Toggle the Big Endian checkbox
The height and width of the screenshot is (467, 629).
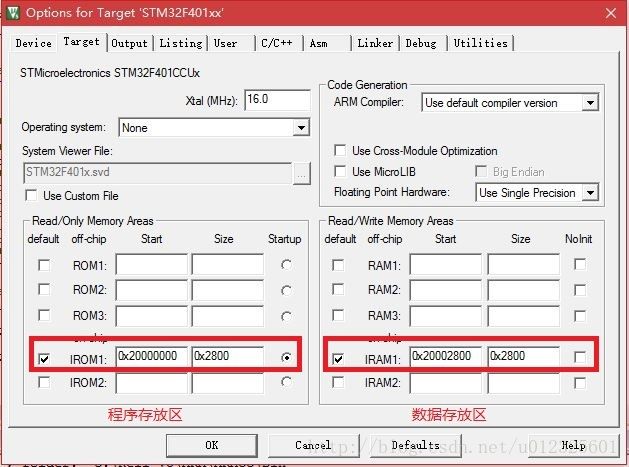(x=481, y=171)
